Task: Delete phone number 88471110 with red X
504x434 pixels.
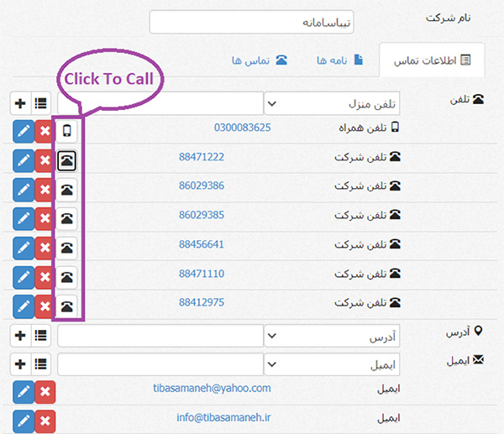Action: point(45,277)
